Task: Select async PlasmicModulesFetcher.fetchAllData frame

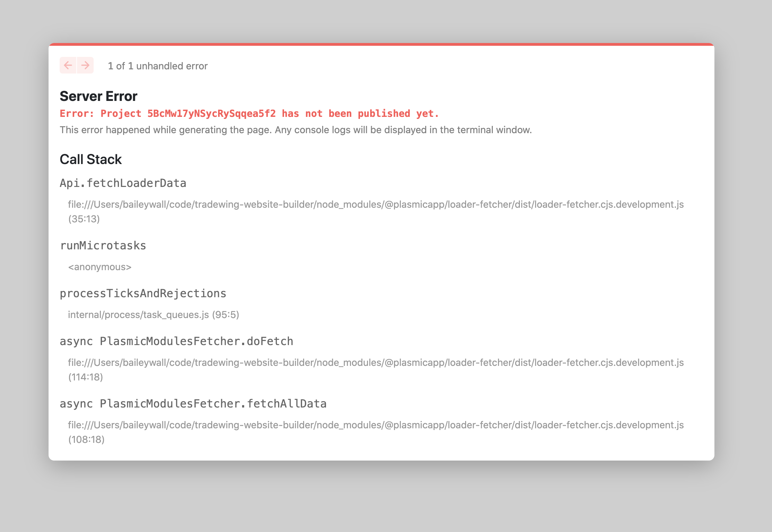Action: [193, 403]
